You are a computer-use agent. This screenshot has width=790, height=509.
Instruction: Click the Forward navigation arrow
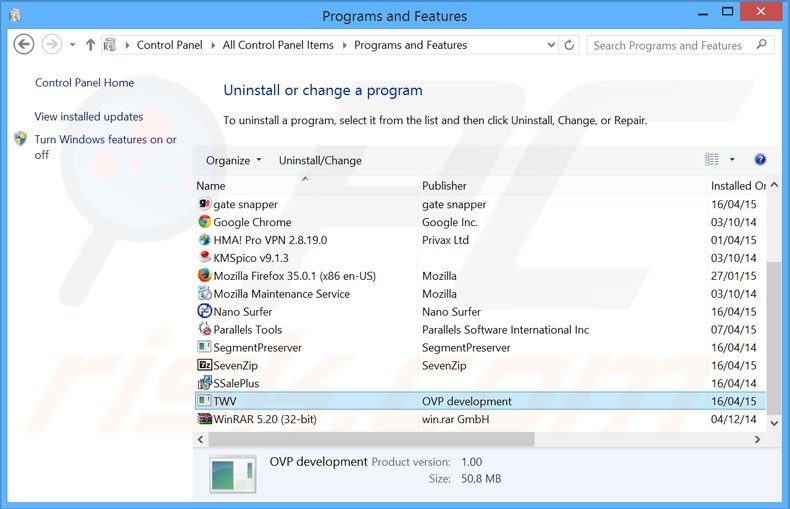(51, 45)
